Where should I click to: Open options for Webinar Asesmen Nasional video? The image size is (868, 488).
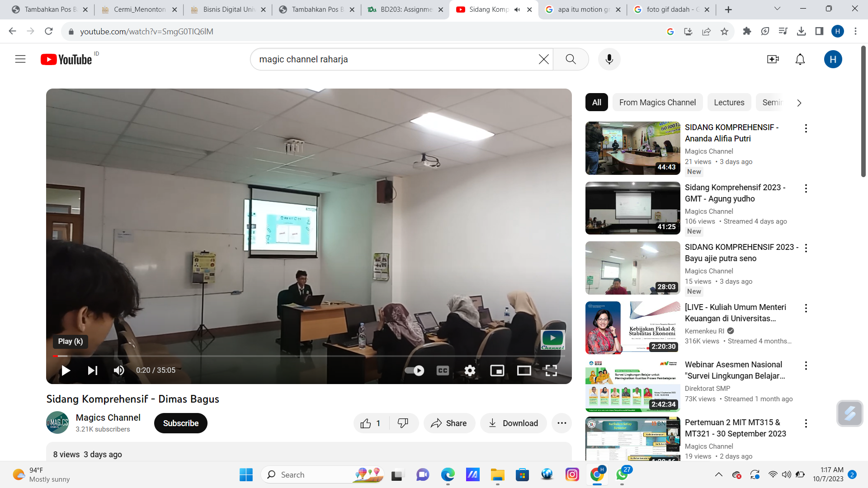pos(806,366)
